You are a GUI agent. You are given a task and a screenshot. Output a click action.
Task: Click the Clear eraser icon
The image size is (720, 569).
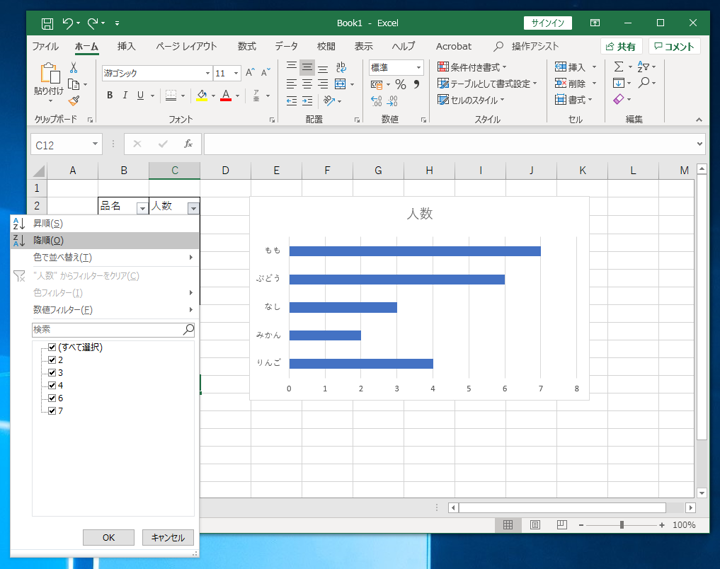pyautogui.click(x=619, y=99)
